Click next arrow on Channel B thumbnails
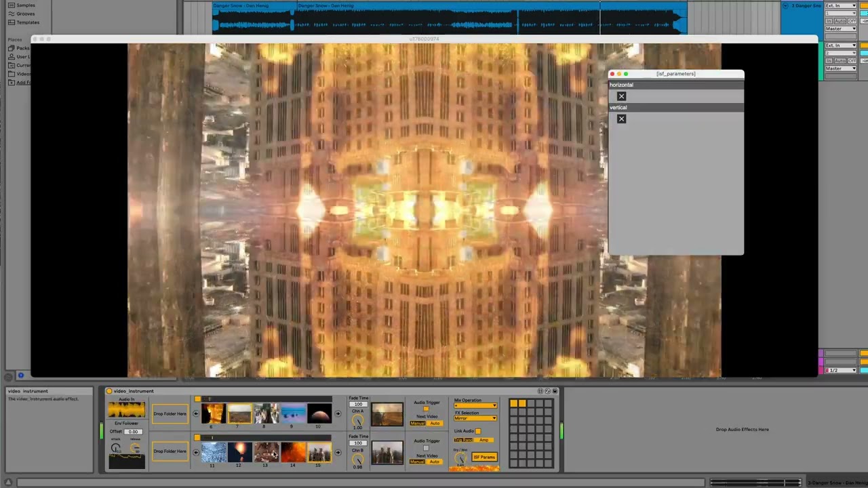 pyautogui.click(x=338, y=451)
